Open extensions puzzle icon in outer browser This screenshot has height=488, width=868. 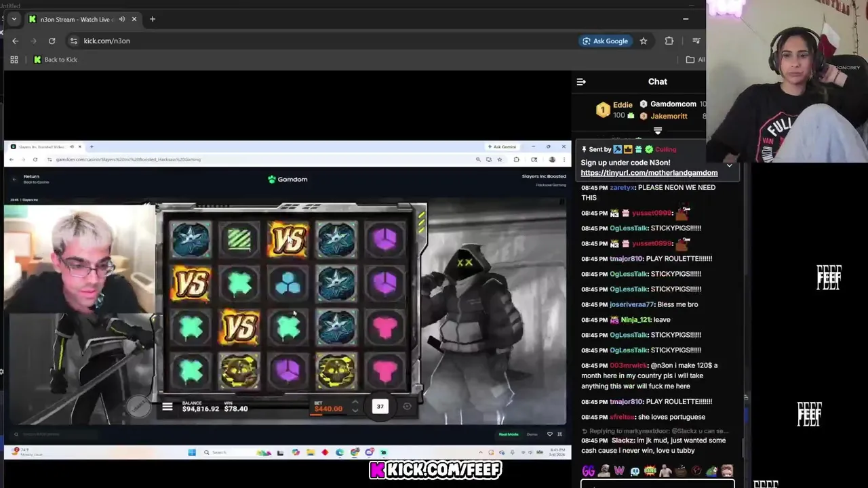pos(669,41)
